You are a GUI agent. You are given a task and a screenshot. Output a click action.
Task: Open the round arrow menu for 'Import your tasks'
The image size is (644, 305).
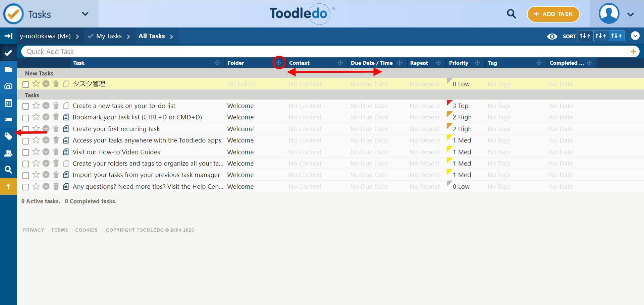(46, 175)
